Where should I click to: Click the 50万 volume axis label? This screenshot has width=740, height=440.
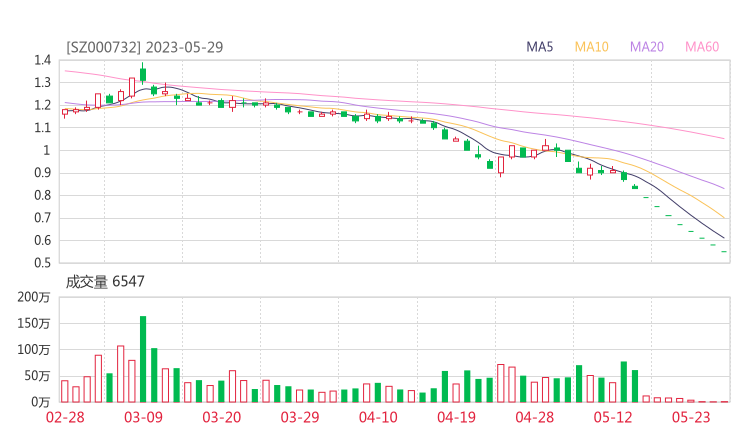click(x=37, y=376)
